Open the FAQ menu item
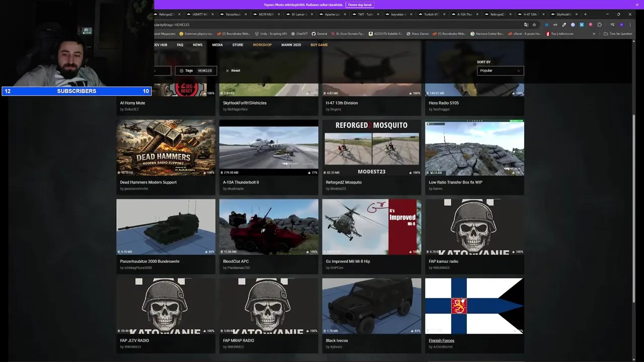 point(180,45)
